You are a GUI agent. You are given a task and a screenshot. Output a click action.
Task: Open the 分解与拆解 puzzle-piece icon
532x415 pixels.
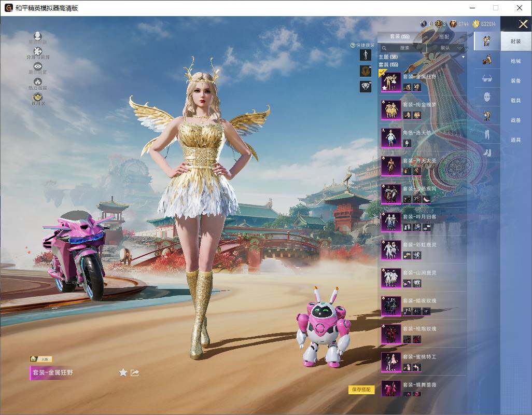coord(38,51)
